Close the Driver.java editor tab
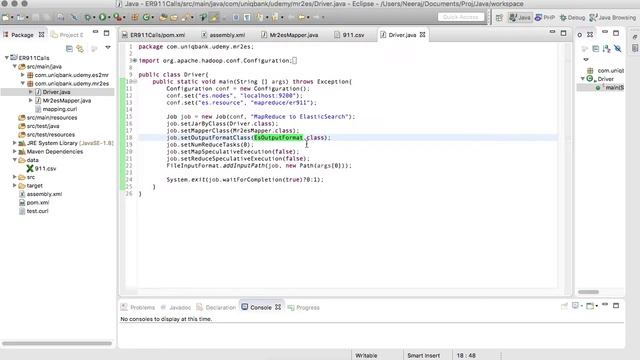640x360 pixels. click(422, 35)
